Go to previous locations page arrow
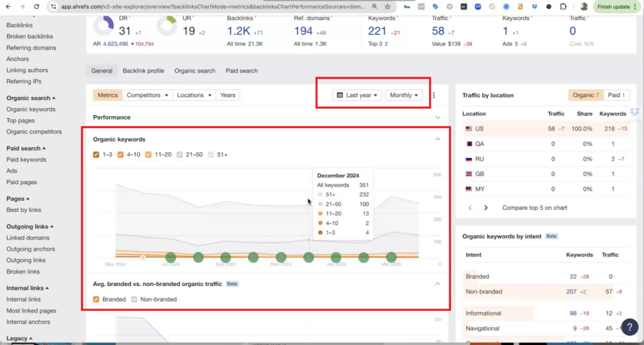 coord(470,207)
